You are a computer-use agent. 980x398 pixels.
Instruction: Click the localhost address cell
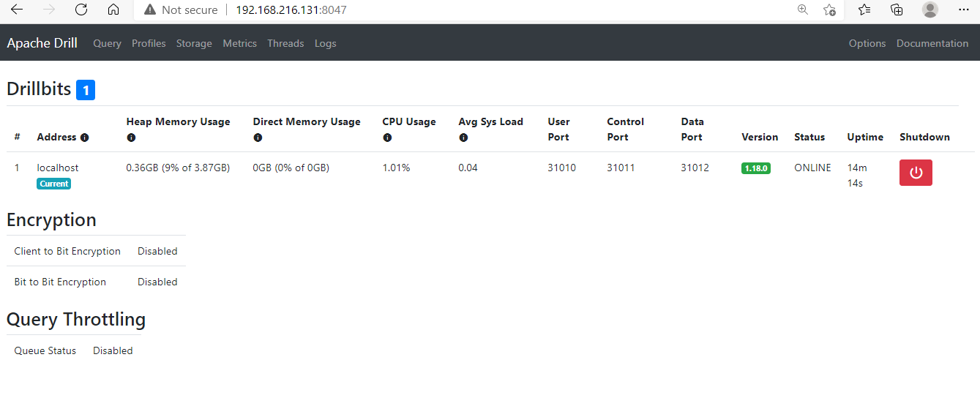click(58, 168)
